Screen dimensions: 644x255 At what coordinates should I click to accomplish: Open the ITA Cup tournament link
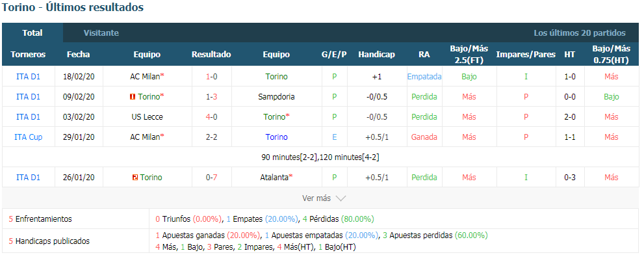(29, 137)
